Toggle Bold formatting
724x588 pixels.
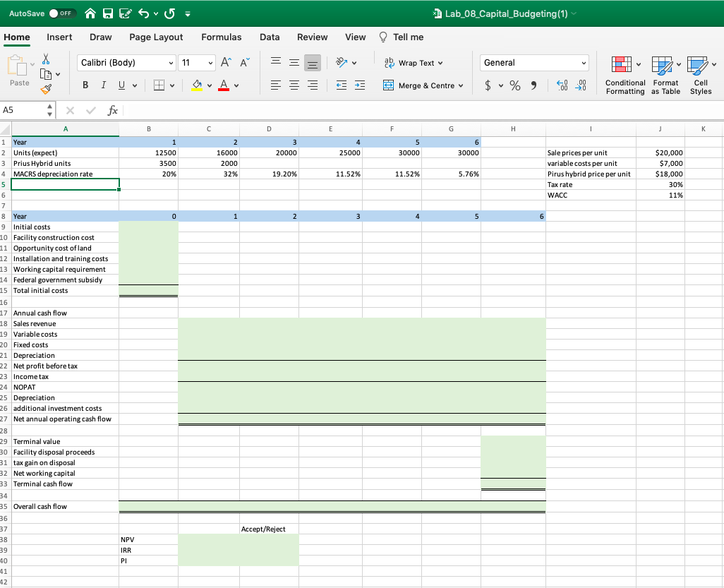pos(85,86)
